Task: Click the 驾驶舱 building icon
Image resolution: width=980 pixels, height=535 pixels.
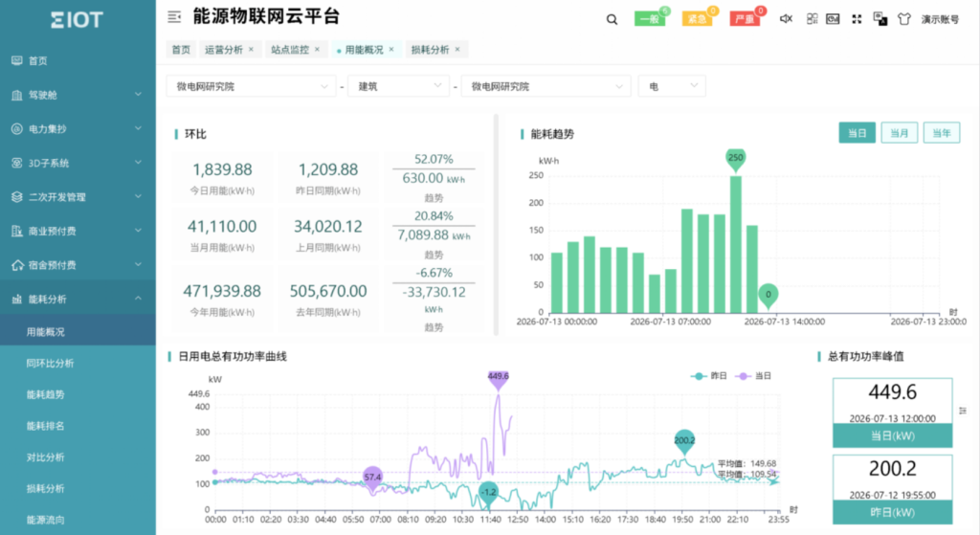Action: click(17, 95)
